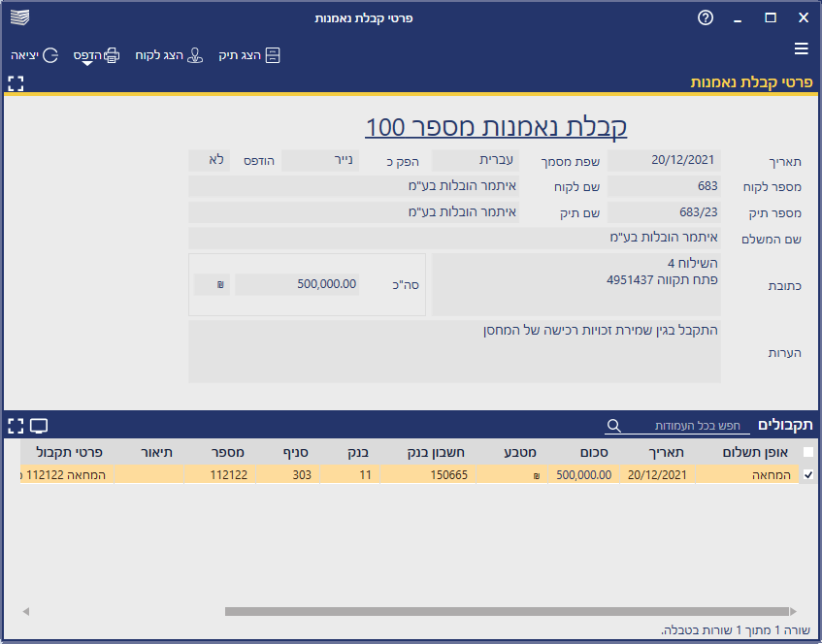Viewport: 822px width, 644px height.
Task: Click the exit (יציאה) toolbar button
Action: coord(35,55)
